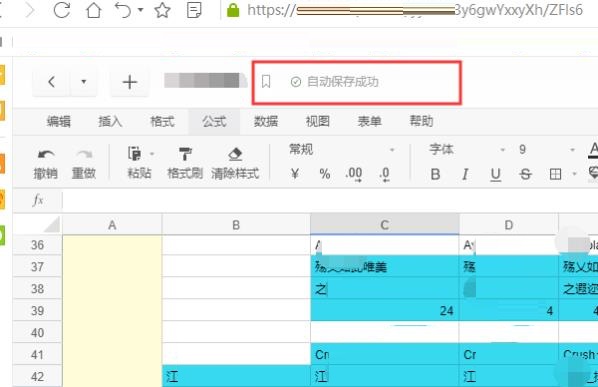
Task: Reload the page with browser refresh icon
Action: pyautogui.click(x=61, y=10)
